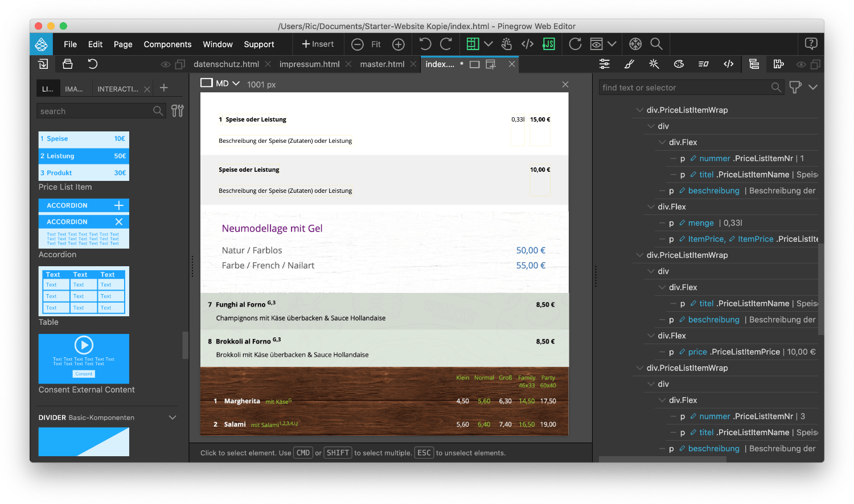Select the INTERACTI... library tab
This screenshot has height=504, width=854.
[x=118, y=89]
